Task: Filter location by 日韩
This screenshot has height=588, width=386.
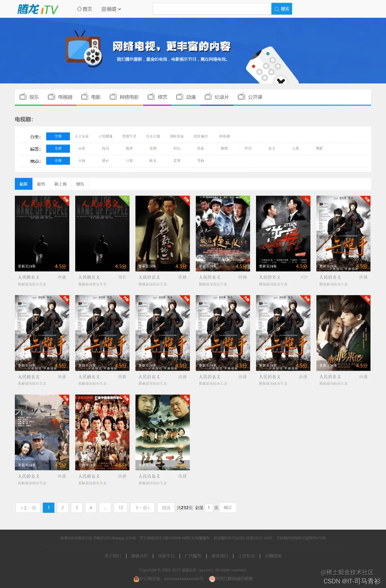Action: (129, 161)
